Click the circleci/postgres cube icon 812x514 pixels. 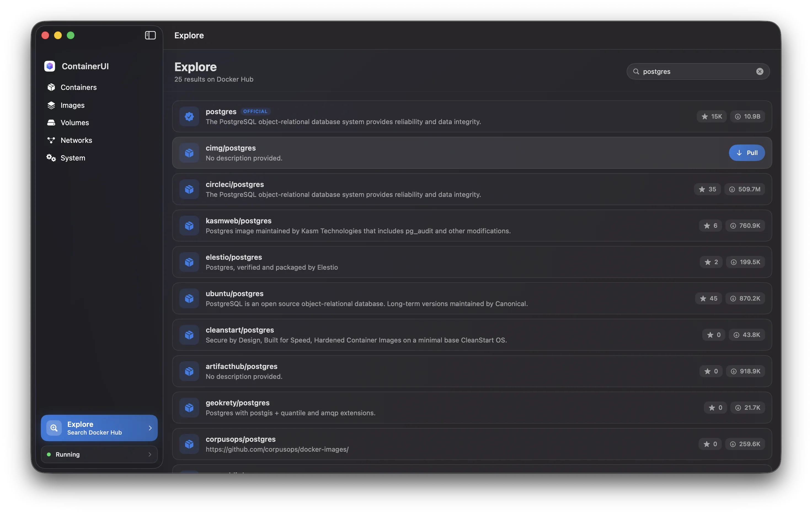tap(189, 189)
